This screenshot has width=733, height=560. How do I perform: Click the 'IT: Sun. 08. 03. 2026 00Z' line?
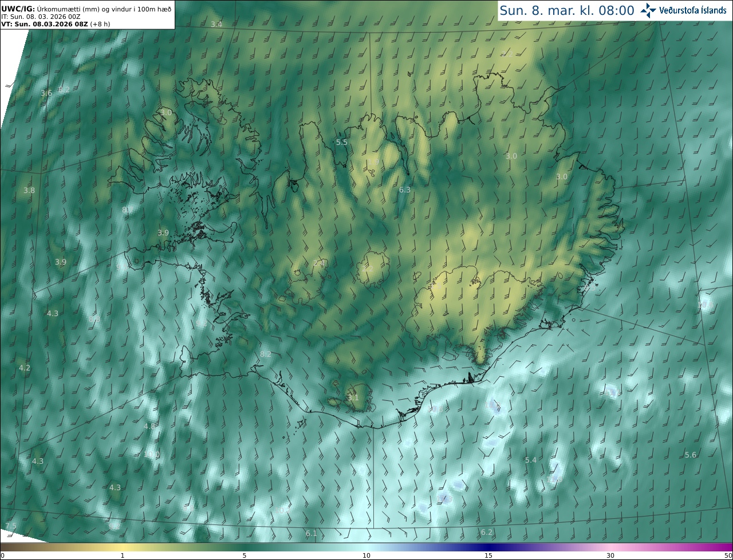pyautogui.click(x=40, y=17)
